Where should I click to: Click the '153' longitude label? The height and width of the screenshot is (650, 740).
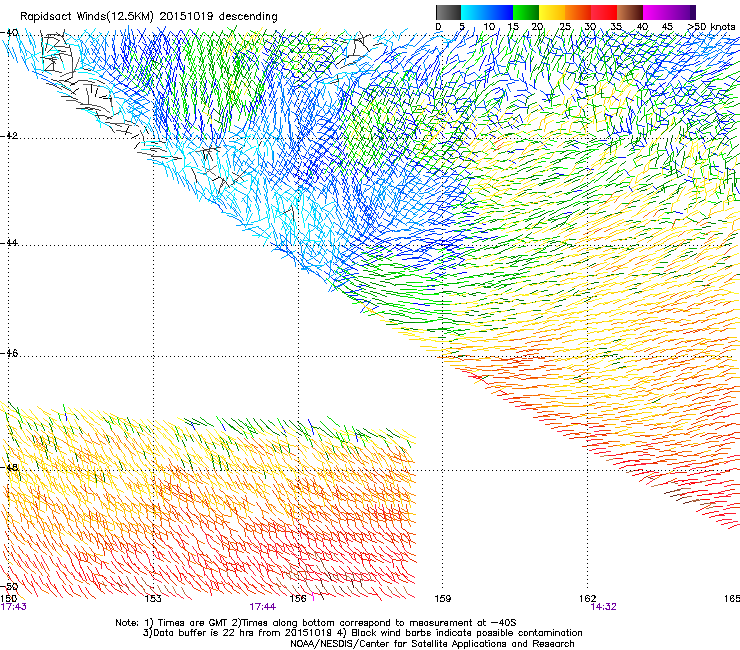pyautogui.click(x=153, y=599)
